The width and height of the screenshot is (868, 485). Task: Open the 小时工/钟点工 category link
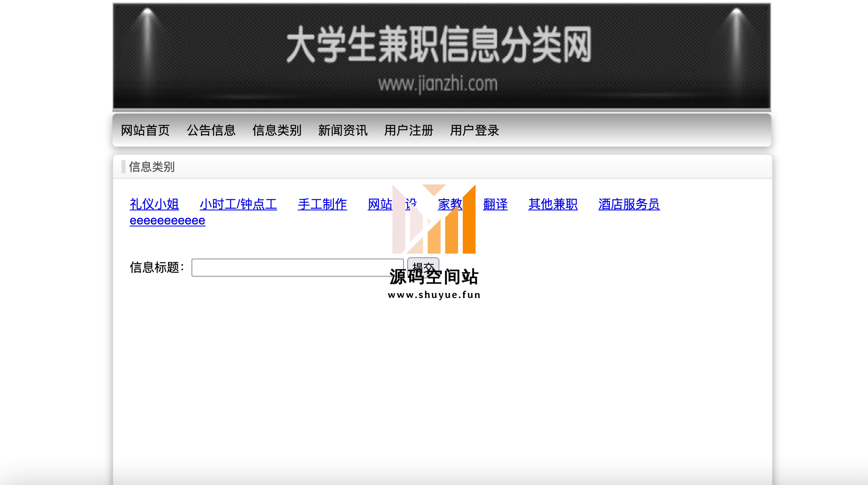coord(238,204)
